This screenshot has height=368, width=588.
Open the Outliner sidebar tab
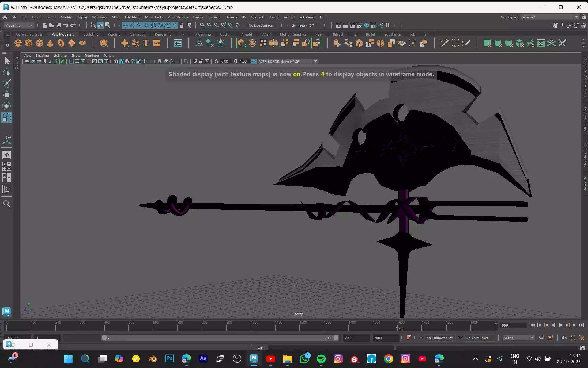tap(17, 63)
